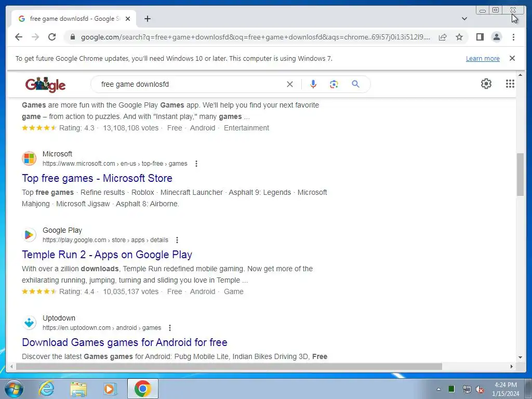
Task: Click the network tray icon
Action: click(467, 389)
